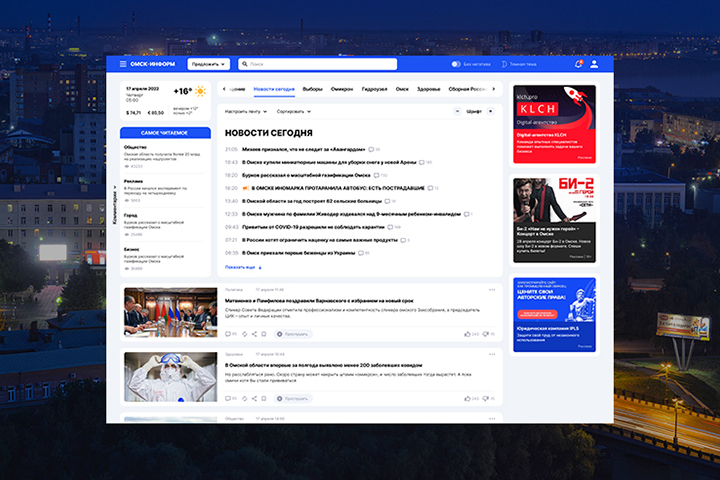
Task: Like the covid cases article
Action: tap(467, 399)
